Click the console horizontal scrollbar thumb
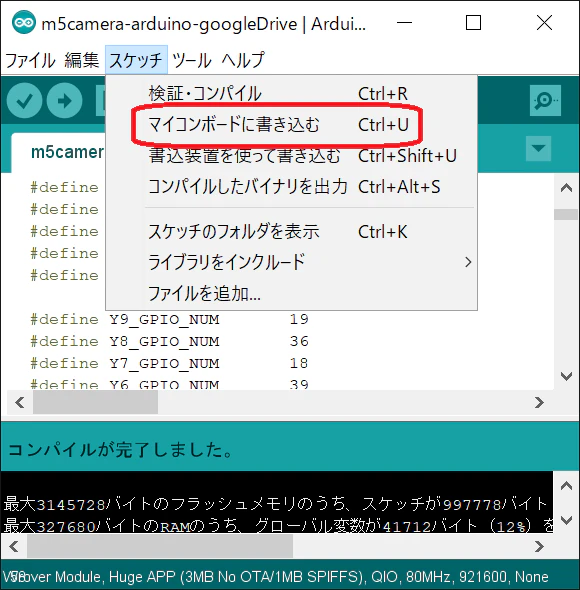Image resolution: width=580 pixels, height=590 pixels. tap(160, 546)
